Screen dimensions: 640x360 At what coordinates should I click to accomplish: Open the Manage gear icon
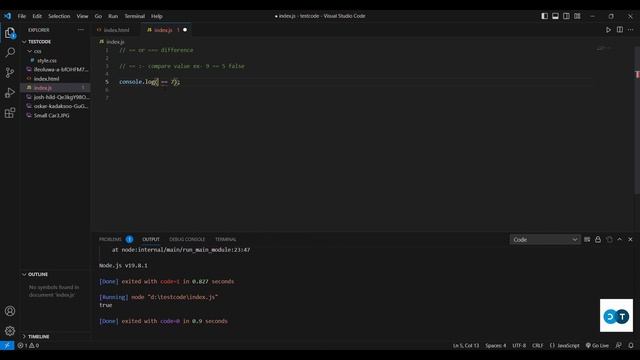10,331
